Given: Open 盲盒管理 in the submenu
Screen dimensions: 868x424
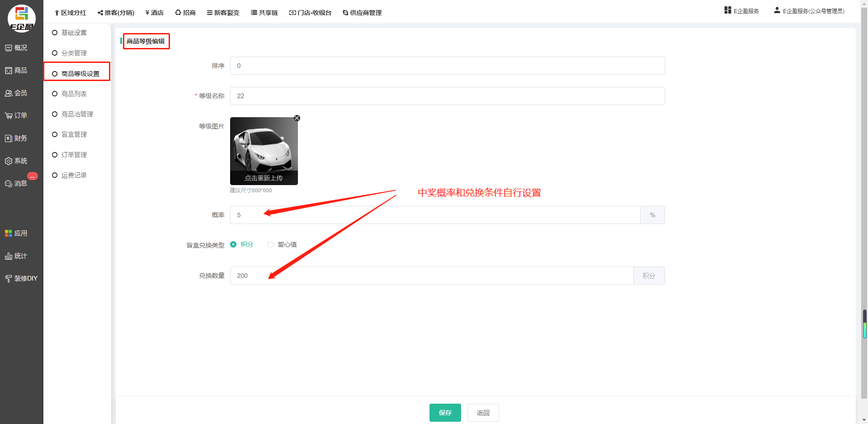Looking at the screenshot, I should 74,134.
